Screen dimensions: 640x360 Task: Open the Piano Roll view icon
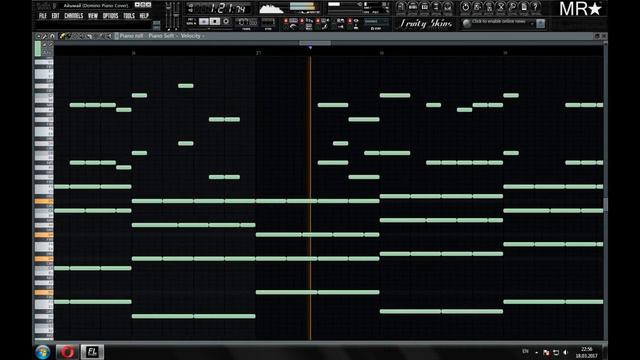pos(424,7)
